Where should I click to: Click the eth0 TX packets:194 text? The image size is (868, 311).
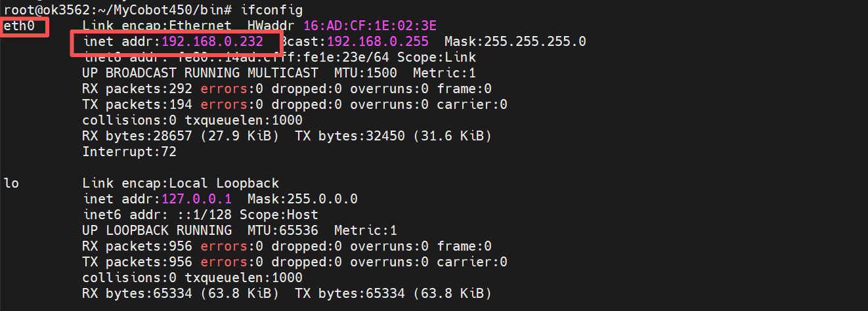point(137,105)
